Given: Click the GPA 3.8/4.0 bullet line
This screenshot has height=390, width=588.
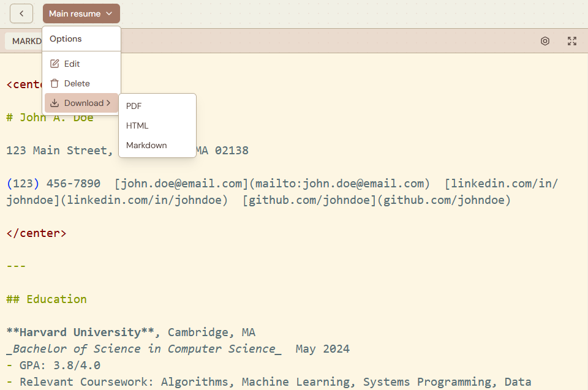Looking at the screenshot, I should click(x=53, y=366).
